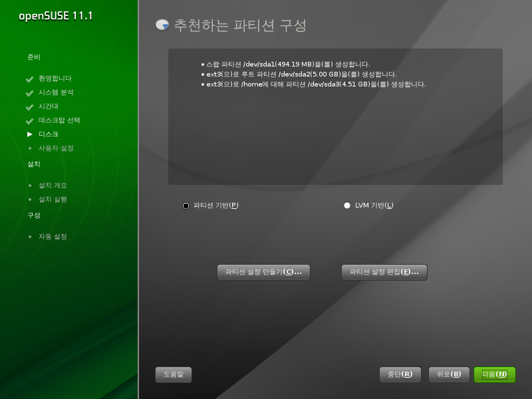Select the 디스크 step in sidebar
532x399 pixels.
point(48,134)
